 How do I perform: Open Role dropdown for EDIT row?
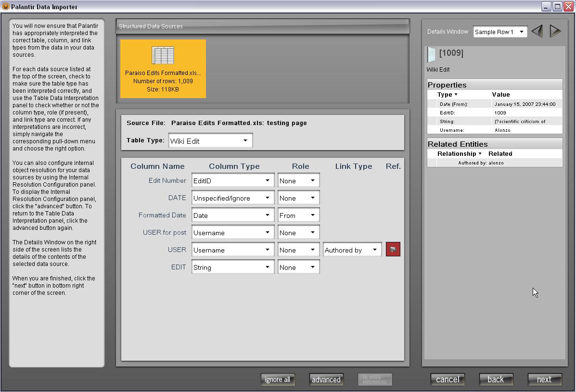pos(299,267)
